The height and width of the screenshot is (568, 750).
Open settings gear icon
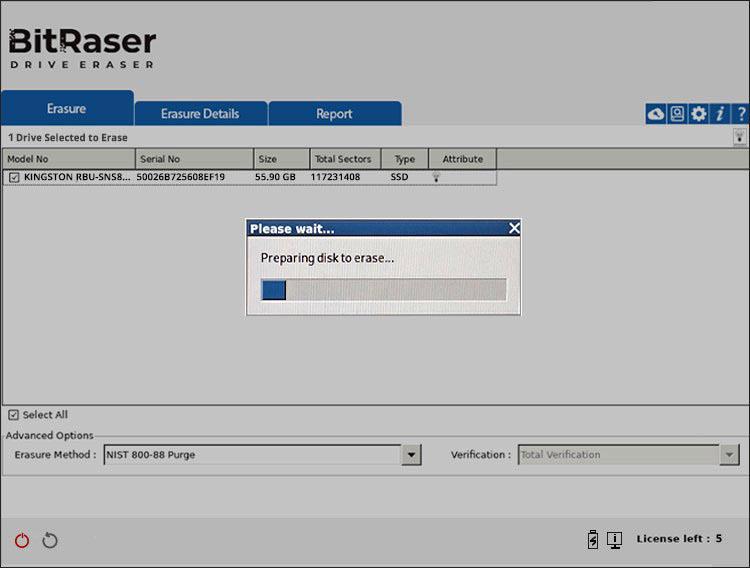tap(698, 114)
